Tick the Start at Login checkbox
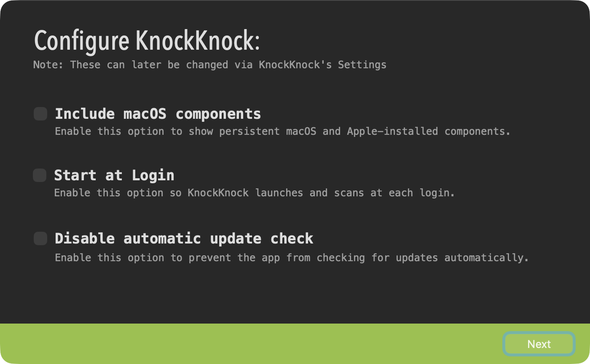This screenshot has width=590, height=364. (40, 175)
